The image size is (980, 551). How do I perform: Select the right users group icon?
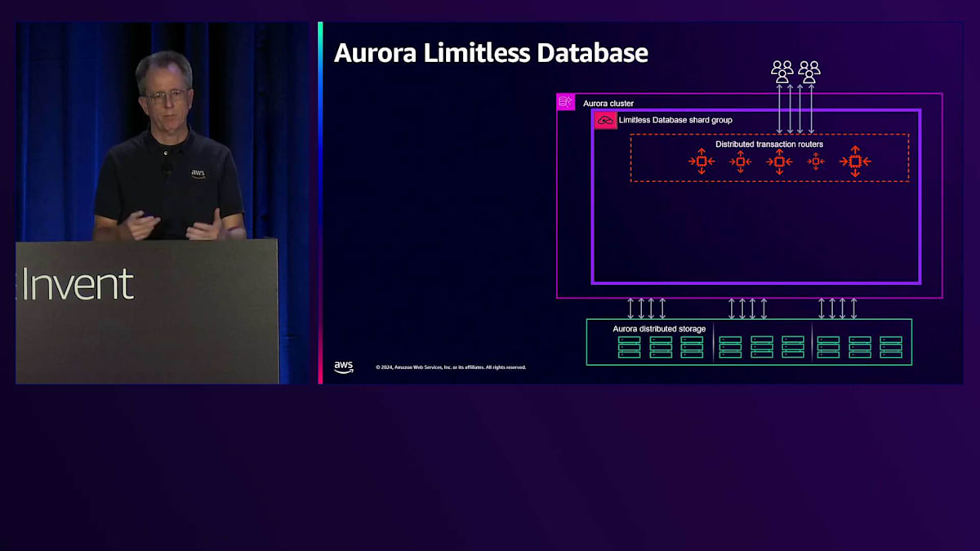809,71
